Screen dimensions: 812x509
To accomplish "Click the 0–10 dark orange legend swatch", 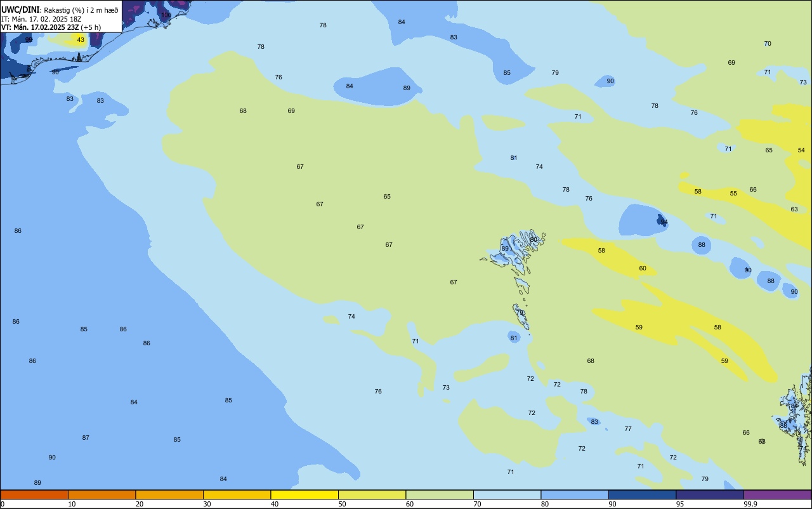I will pos(34,494).
